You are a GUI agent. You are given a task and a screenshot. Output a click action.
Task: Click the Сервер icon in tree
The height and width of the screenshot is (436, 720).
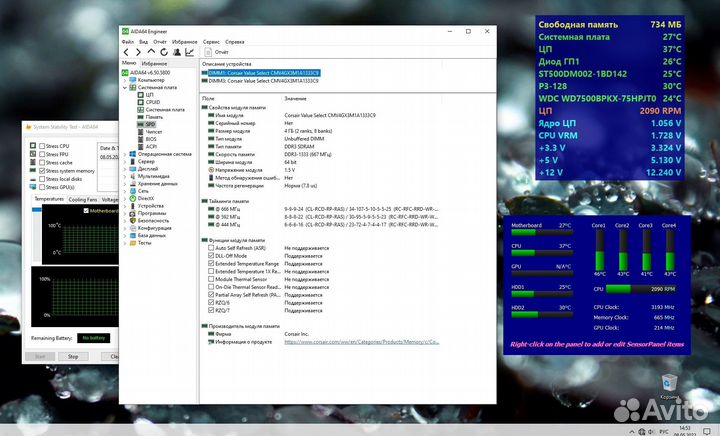(x=133, y=162)
